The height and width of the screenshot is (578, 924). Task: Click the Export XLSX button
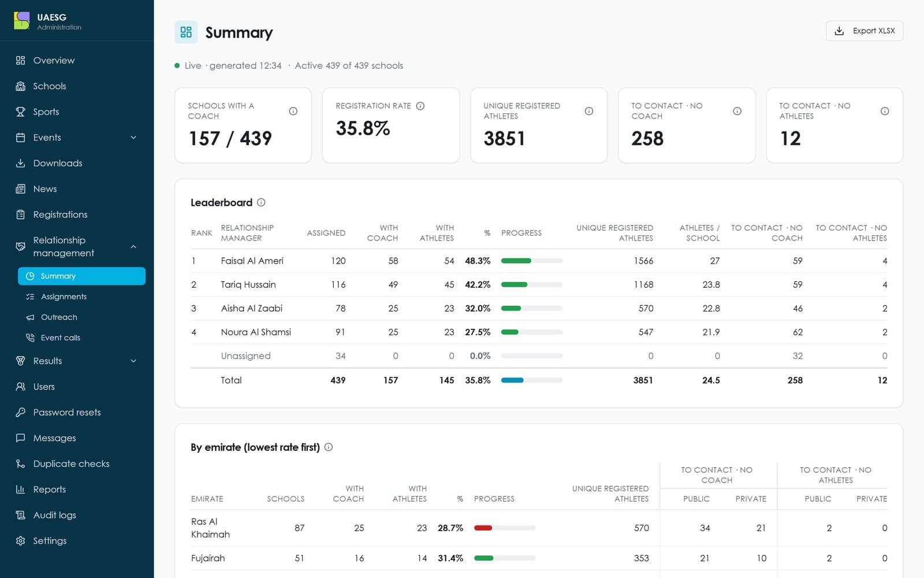point(865,31)
